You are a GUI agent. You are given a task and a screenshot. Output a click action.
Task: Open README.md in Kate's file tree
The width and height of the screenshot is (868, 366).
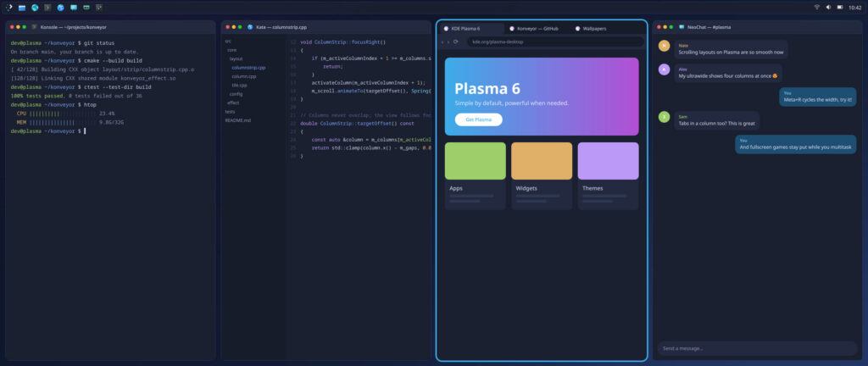pos(237,120)
